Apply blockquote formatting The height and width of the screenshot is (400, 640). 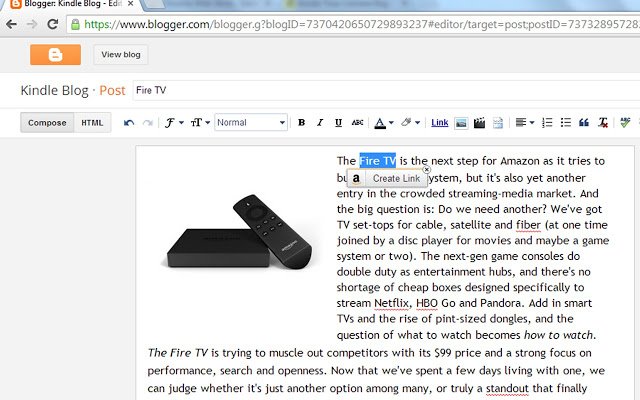584,122
